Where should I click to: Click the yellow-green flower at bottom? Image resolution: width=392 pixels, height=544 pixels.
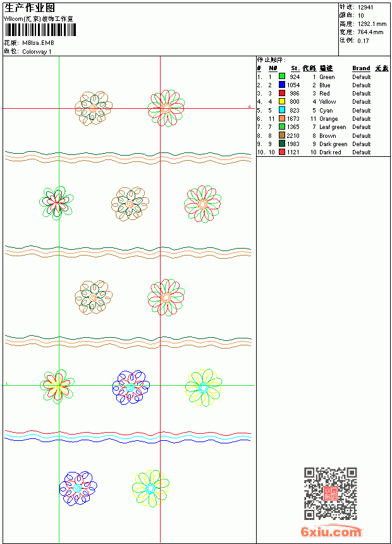[x=150, y=488]
